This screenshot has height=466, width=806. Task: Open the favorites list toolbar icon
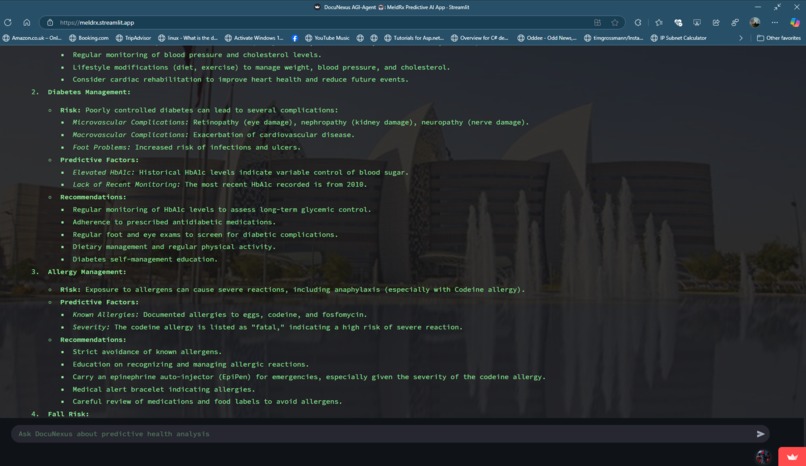(x=659, y=23)
